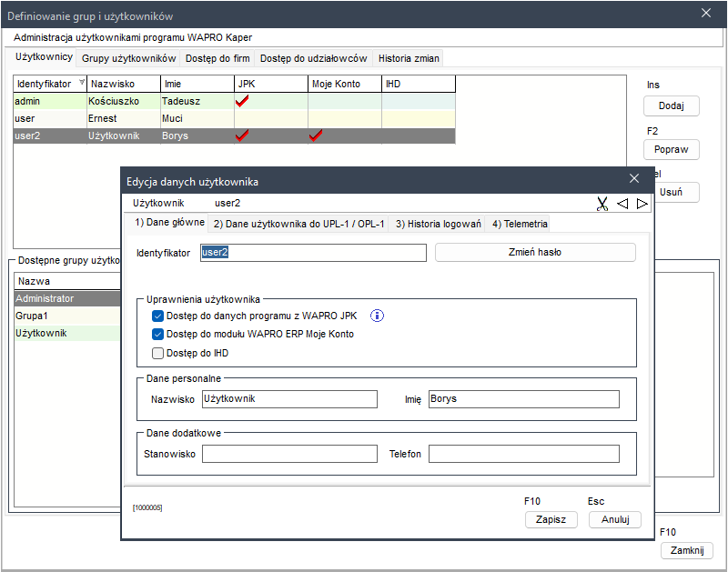Select the user row identifier cell
The image size is (728, 572).
(x=50, y=118)
